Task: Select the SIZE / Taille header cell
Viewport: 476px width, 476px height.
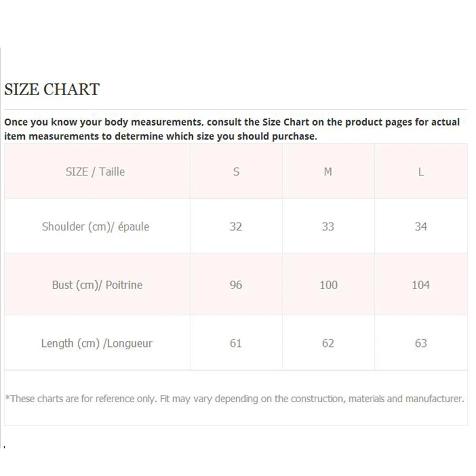Action: click(x=95, y=172)
